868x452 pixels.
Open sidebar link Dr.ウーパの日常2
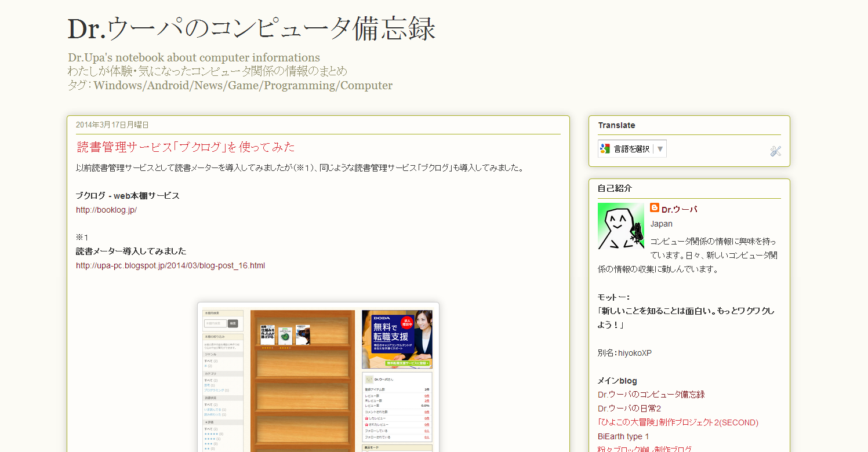630,409
